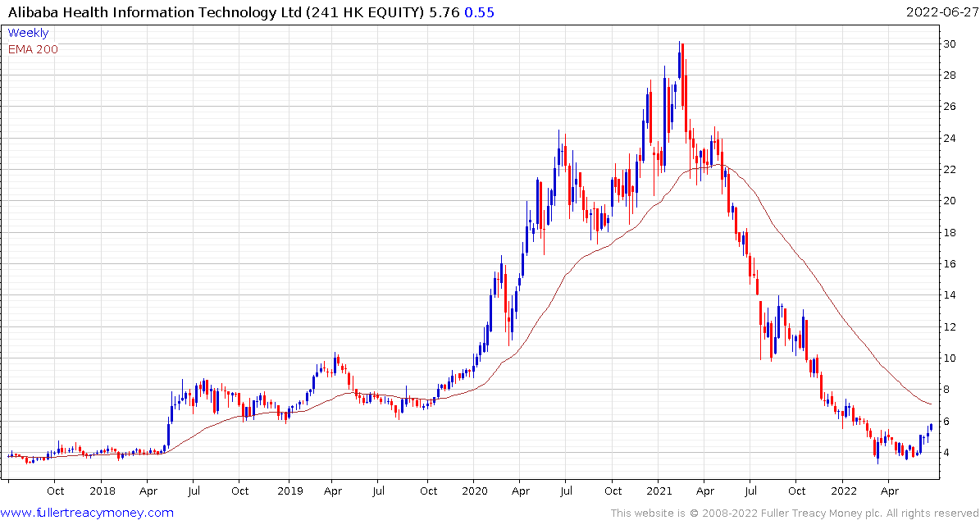Select the date 2022-06-27
Viewport: 980px width, 525px height.
(941, 11)
